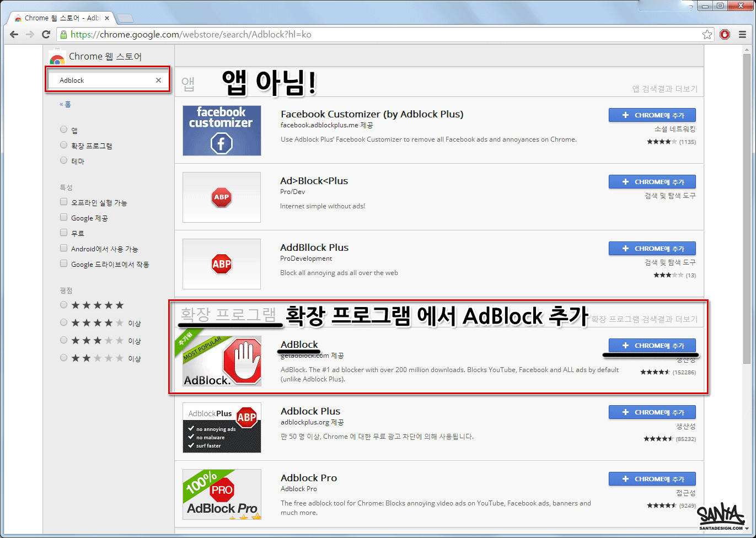The height and width of the screenshot is (538, 756).
Task: Click the Adblock Plus rating (85232)
Action: [x=669, y=439]
